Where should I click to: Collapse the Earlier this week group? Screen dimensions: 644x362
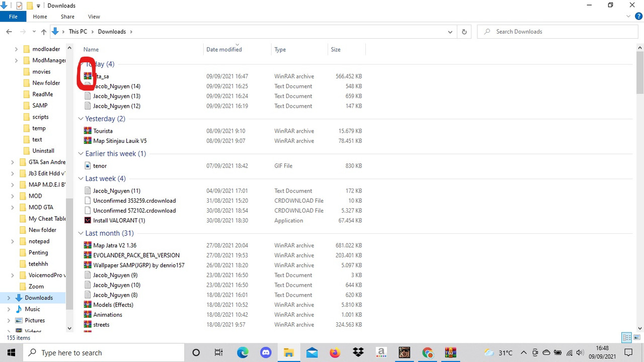[x=80, y=153]
